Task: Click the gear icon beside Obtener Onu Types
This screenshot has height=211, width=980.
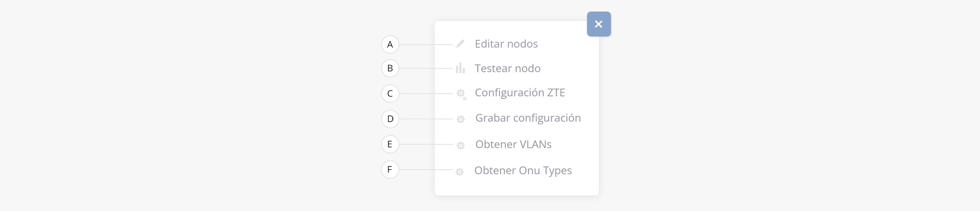Action: pyautogui.click(x=460, y=171)
